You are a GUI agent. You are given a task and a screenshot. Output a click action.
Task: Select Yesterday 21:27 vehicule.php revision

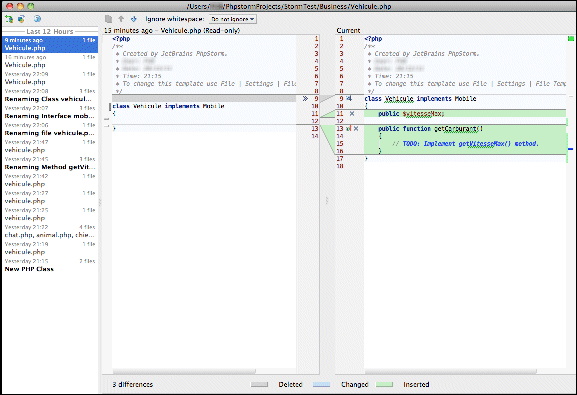click(50, 197)
